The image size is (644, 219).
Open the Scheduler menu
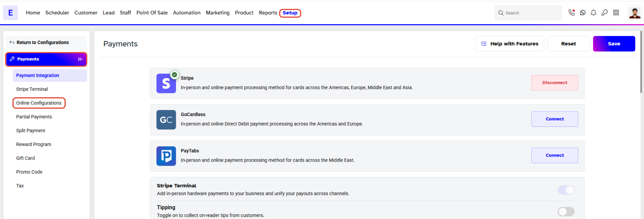pyautogui.click(x=57, y=13)
